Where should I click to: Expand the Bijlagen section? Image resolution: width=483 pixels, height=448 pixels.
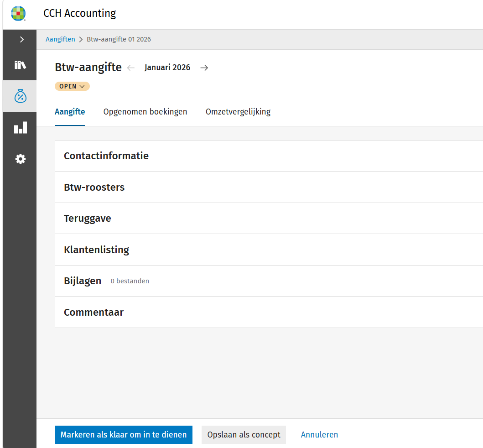[x=269, y=281]
